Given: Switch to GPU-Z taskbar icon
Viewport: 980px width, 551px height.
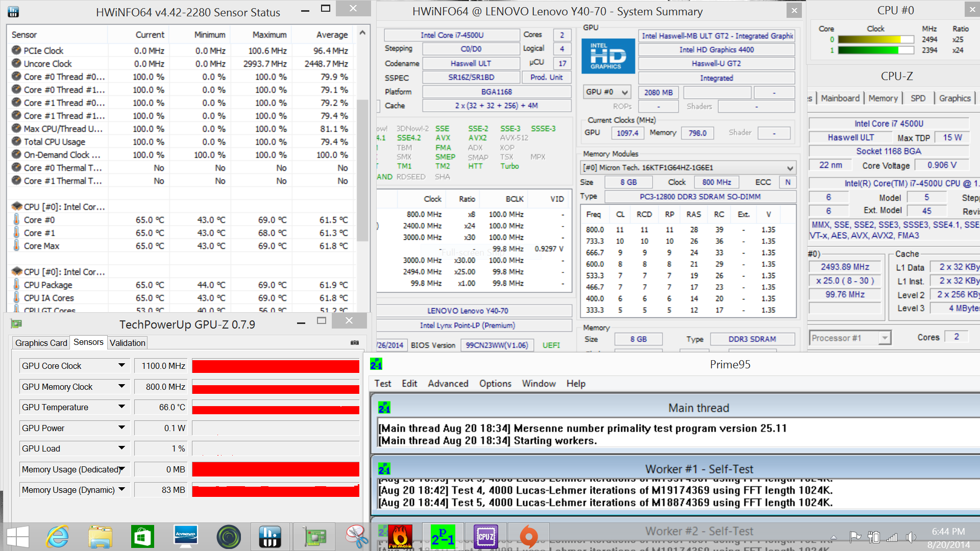Looking at the screenshot, I should coord(314,537).
